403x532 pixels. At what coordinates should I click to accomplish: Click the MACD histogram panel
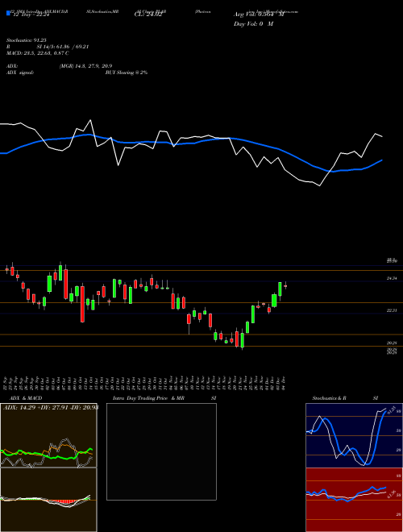pyautogui.click(x=48, y=500)
